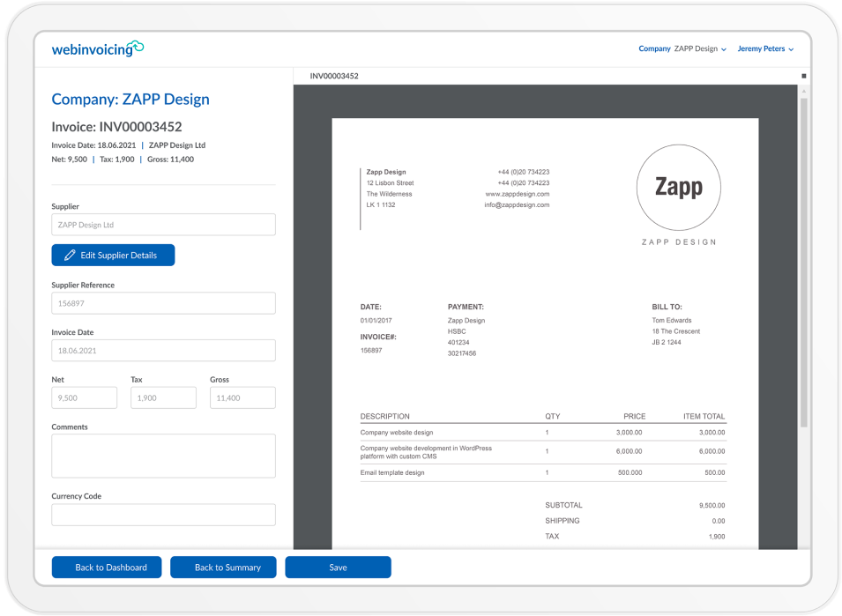The image size is (842, 616).
Task: Click the Gross field showing 11,400
Action: pos(242,397)
